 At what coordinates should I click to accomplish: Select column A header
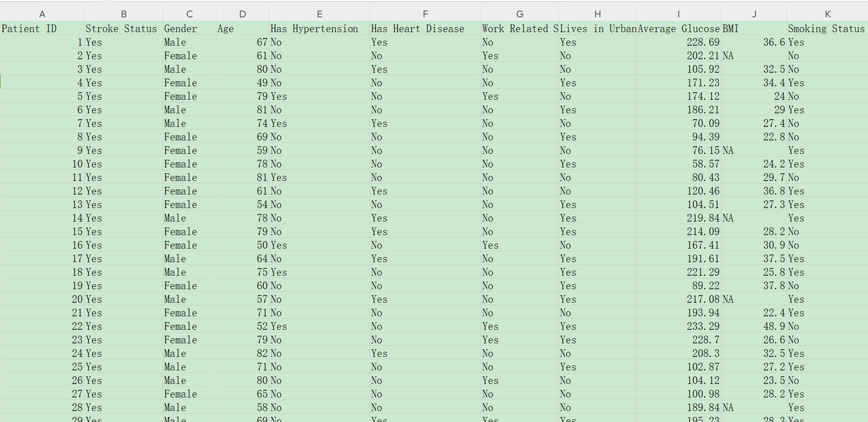(x=42, y=14)
